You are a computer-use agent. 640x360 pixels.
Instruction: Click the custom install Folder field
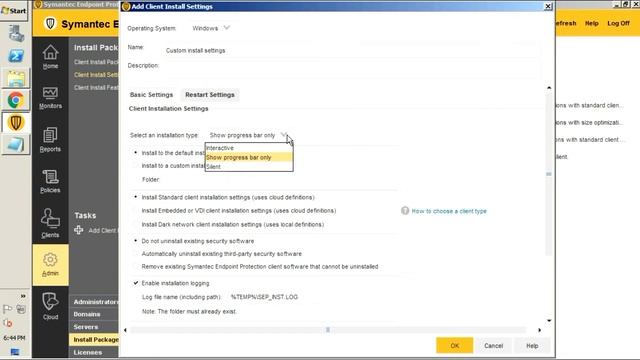coord(280,180)
